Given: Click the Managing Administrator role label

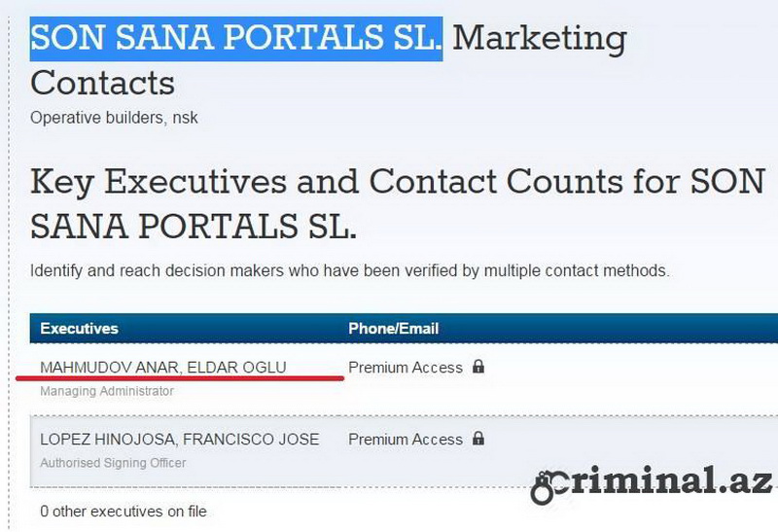Looking at the screenshot, I should click(107, 391).
